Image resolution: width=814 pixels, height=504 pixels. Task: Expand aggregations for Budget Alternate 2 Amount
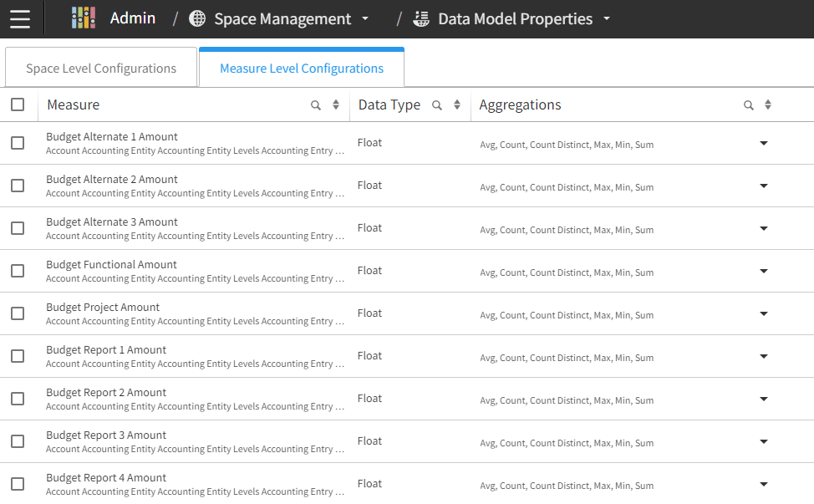[x=763, y=186]
